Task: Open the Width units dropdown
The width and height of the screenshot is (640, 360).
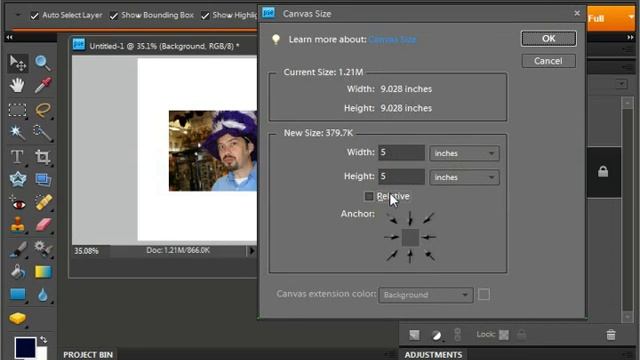Action: tap(464, 153)
